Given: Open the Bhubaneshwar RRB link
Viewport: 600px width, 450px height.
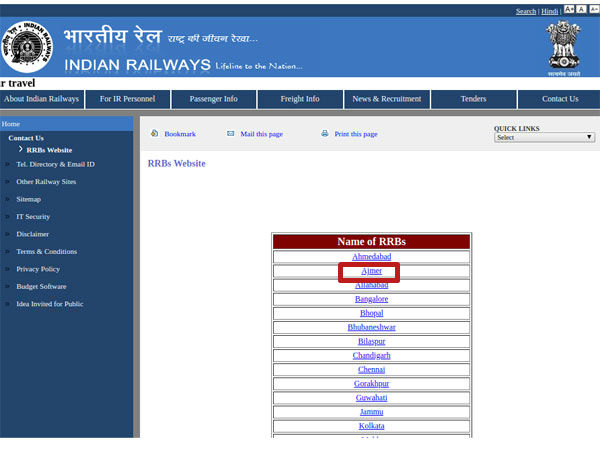Looking at the screenshot, I should (x=372, y=327).
